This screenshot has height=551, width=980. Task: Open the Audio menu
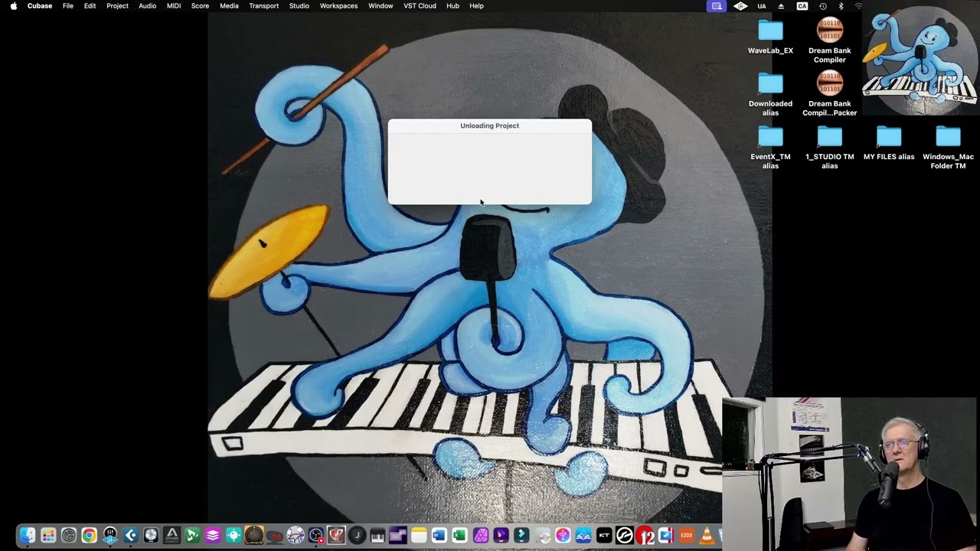[147, 6]
